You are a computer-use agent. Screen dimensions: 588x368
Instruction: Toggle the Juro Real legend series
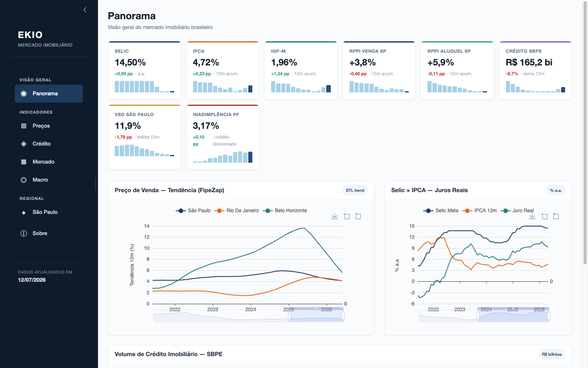point(517,211)
